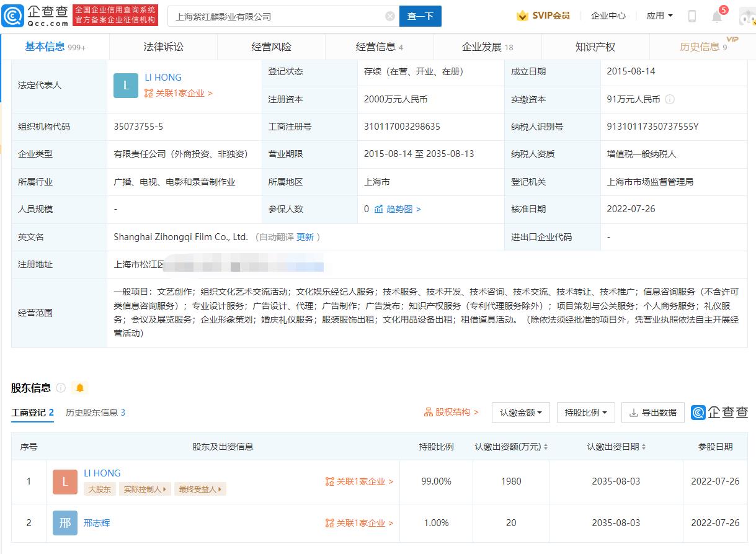Click the L avatar in shareholder row 1
This screenshot has height=554, width=756.
65,482
